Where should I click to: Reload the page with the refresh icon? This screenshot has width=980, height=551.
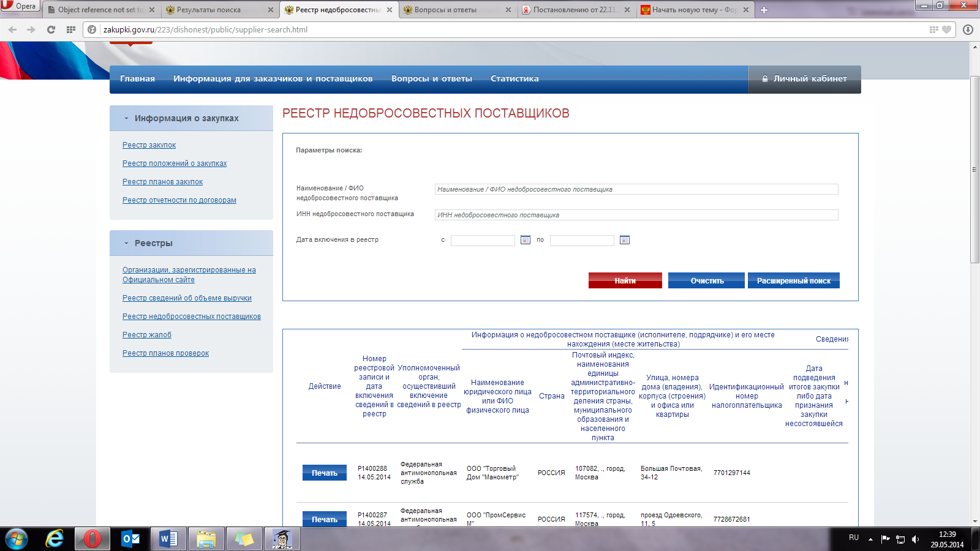pyautogui.click(x=51, y=29)
